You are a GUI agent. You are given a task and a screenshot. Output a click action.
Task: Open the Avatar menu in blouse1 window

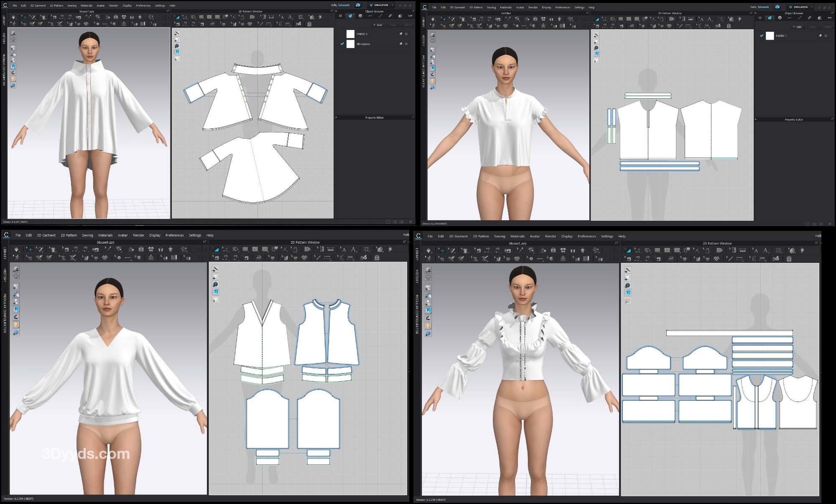[535, 236]
